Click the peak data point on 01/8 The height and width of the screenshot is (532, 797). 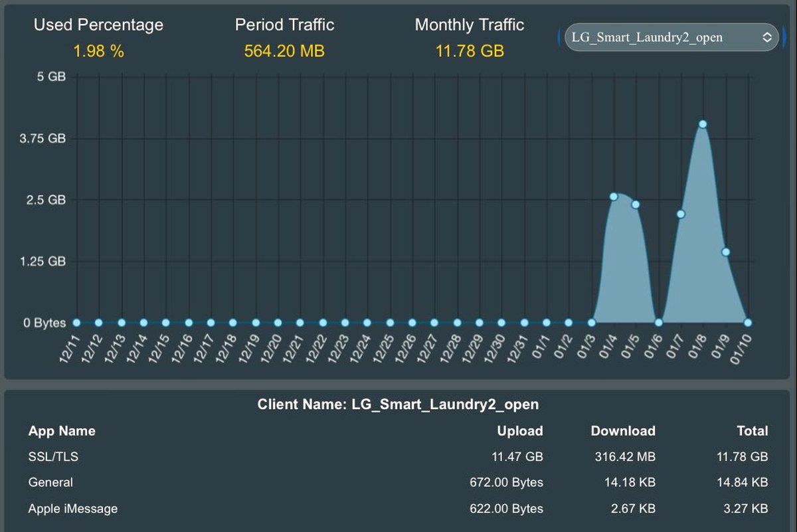pos(703,124)
